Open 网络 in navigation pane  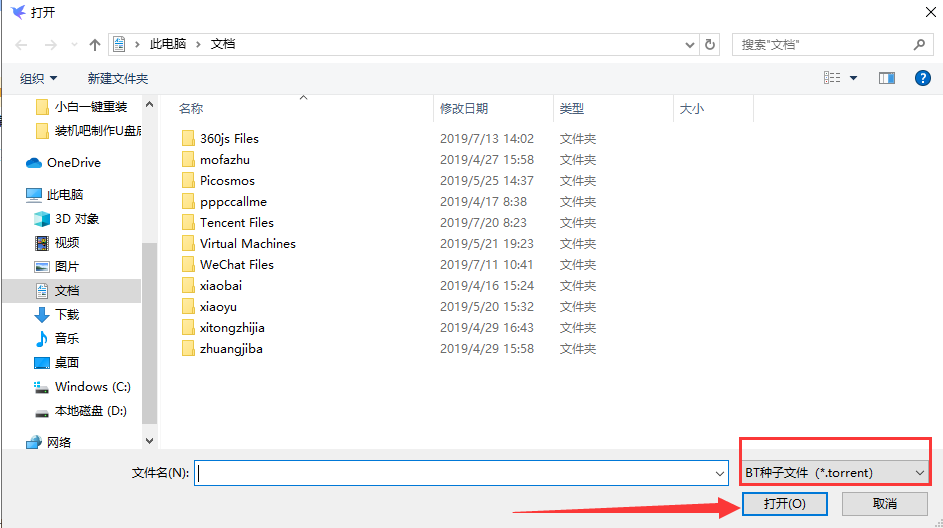coord(58,443)
